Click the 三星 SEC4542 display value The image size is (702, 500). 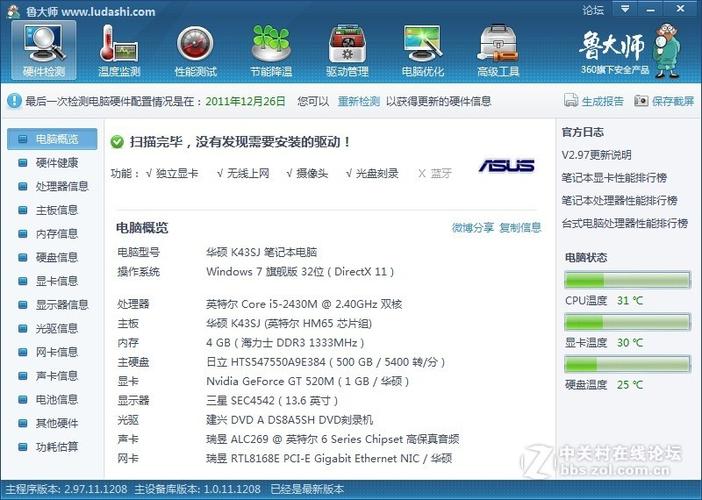[272, 401]
